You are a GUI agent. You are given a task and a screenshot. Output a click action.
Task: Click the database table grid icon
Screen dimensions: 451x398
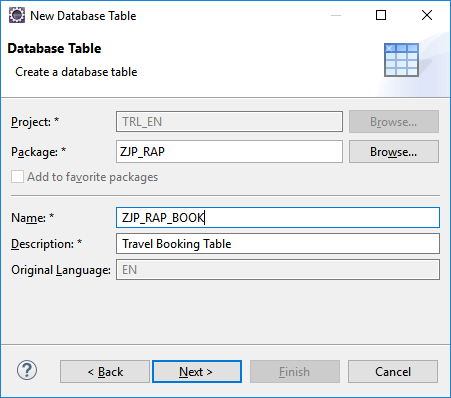tap(401, 60)
